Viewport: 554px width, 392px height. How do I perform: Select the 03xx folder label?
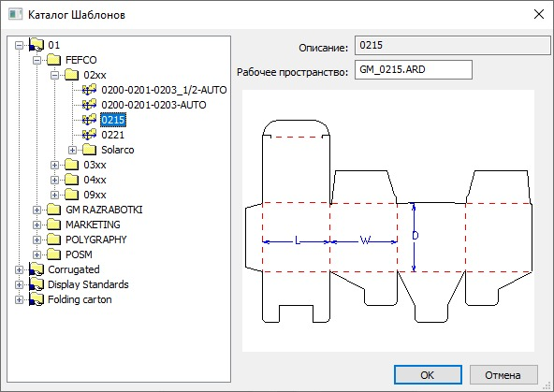95,165
